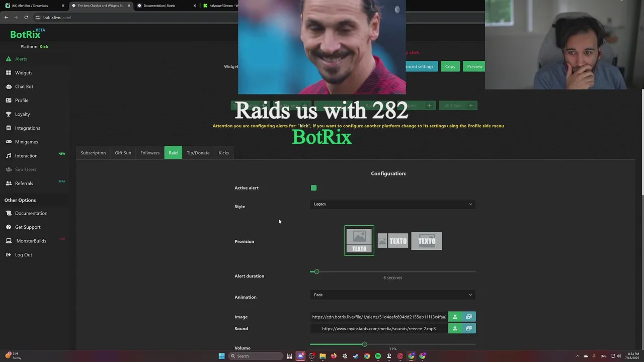Switch to halyousef Stream browser tab
The image size is (644, 362).
[220, 6]
